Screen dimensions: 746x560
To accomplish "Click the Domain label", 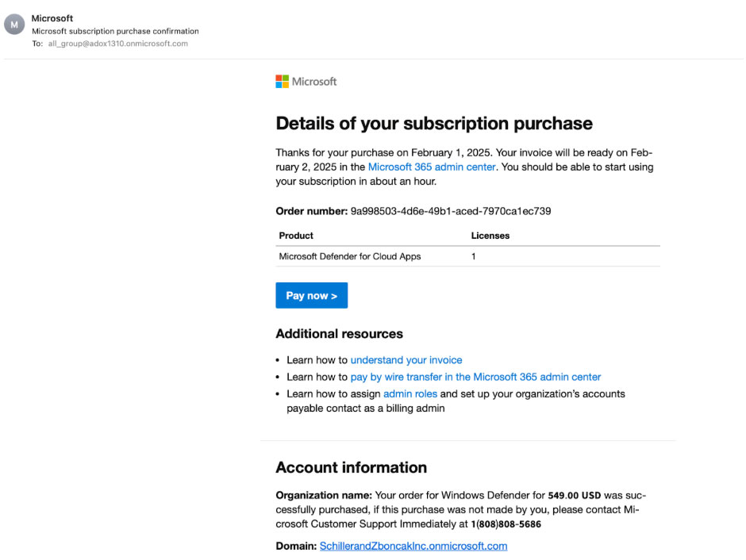I will [296, 546].
